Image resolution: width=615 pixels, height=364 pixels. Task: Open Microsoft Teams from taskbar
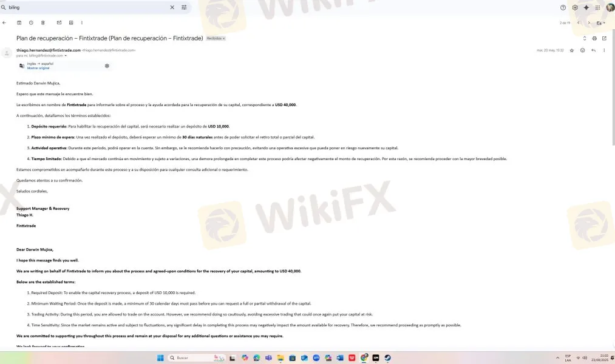tap(268, 358)
